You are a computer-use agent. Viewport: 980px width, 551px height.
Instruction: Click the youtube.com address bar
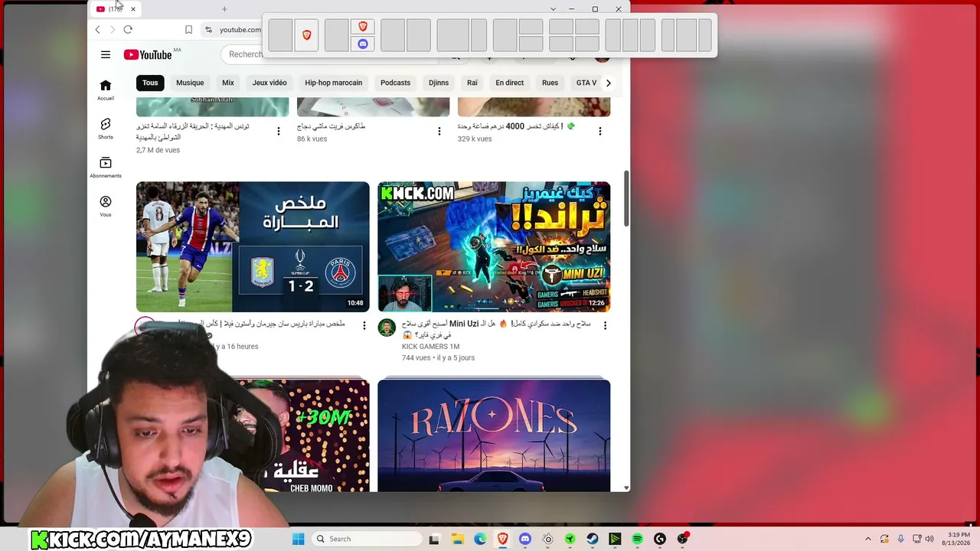[x=240, y=30]
